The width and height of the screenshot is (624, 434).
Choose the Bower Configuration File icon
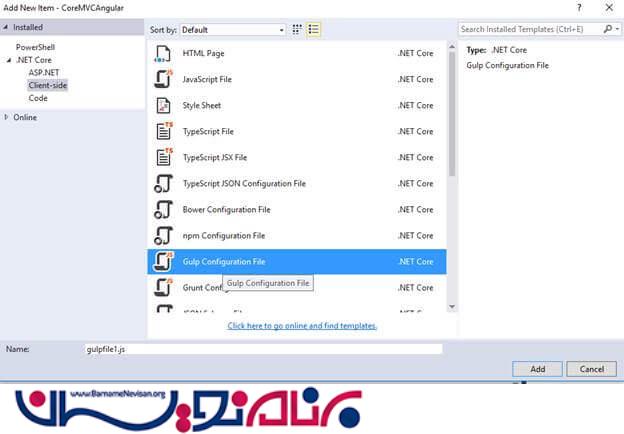(163, 209)
